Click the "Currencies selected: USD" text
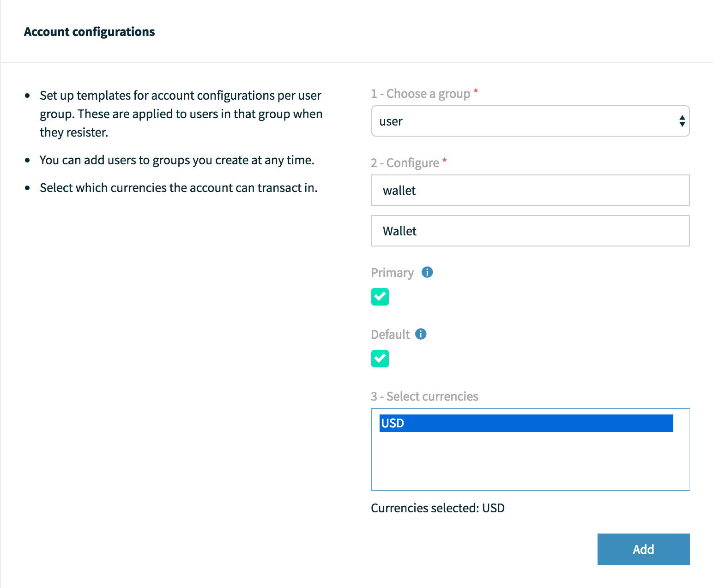 (x=437, y=508)
